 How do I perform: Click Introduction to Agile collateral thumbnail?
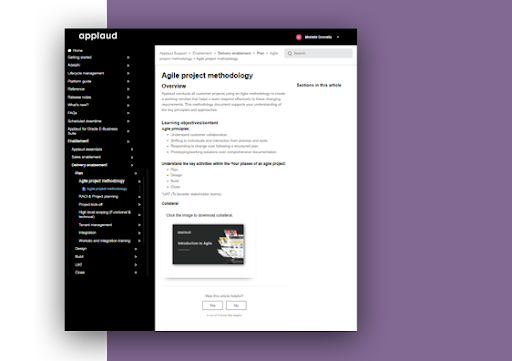pyautogui.click(x=208, y=244)
